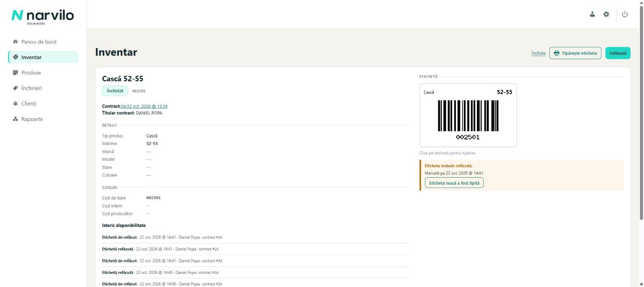Screen dimensions: 644x287
Task: Open Închirieri from the sidebar
Action: click(x=43, y=88)
